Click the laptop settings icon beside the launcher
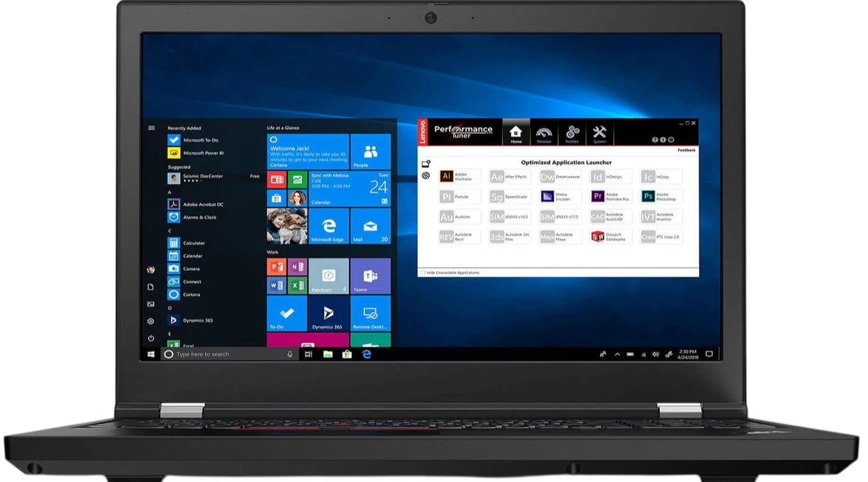The width and height of the screenshot is (868, 482). (x=426, y=164)
